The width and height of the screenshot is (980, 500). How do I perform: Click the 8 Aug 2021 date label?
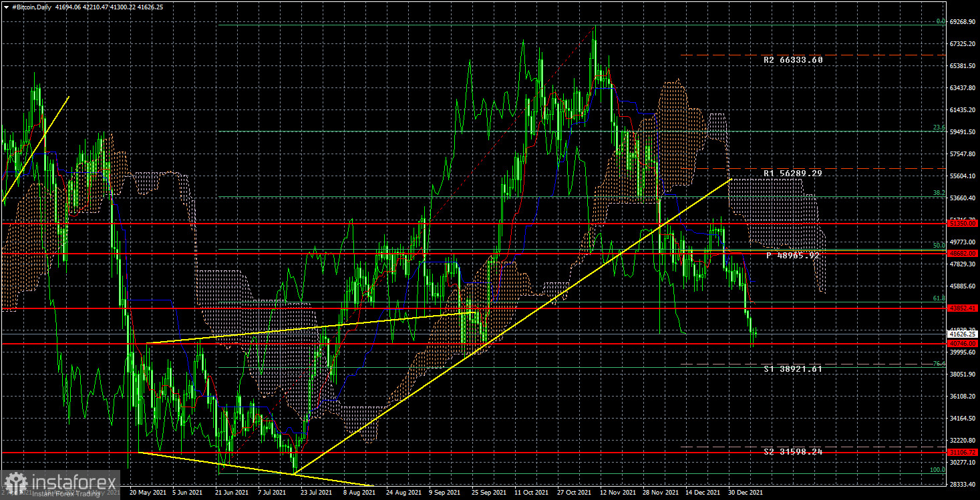tap(359, 492)
